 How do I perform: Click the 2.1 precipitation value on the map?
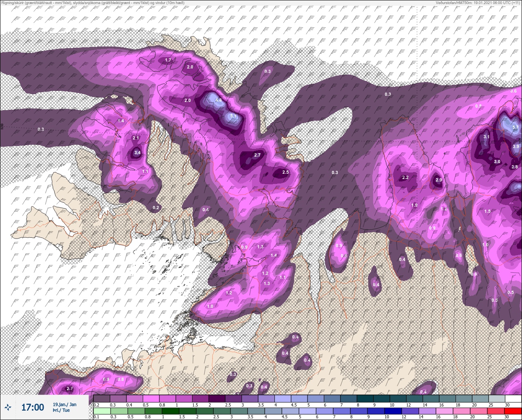136,138
